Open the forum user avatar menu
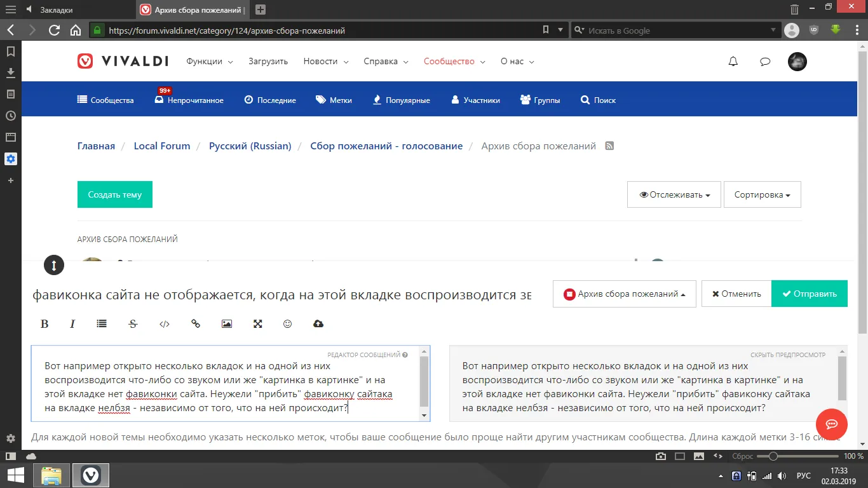This screenshot has height=488, width=868. 797,62
